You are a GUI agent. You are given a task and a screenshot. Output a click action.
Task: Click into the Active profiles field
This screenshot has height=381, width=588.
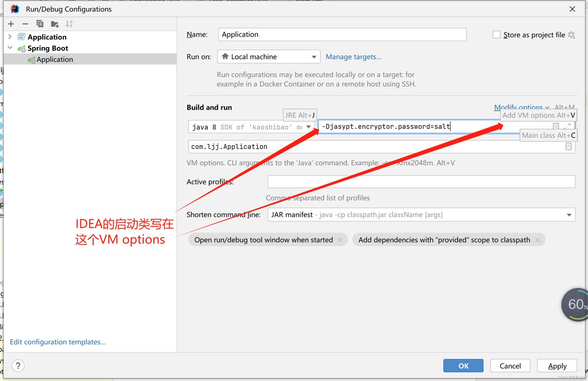tap(421, 182)
